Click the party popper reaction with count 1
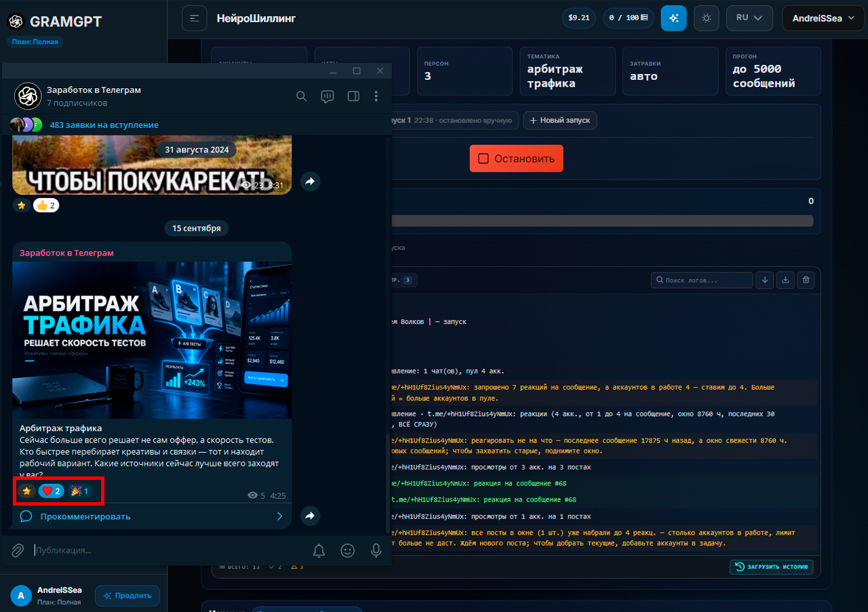 pos(79,491)
